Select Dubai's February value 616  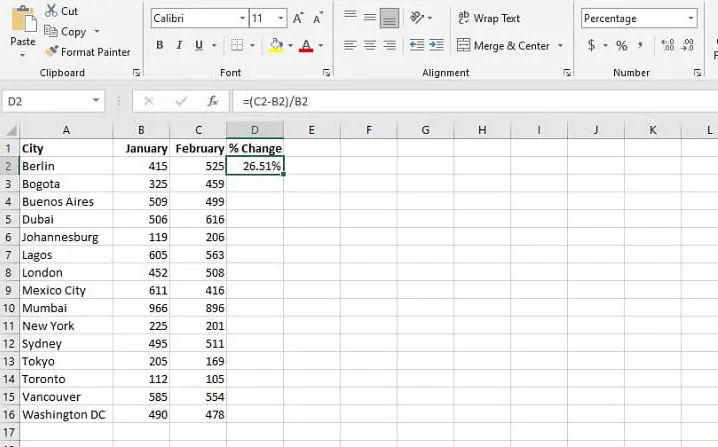(198, 219)
